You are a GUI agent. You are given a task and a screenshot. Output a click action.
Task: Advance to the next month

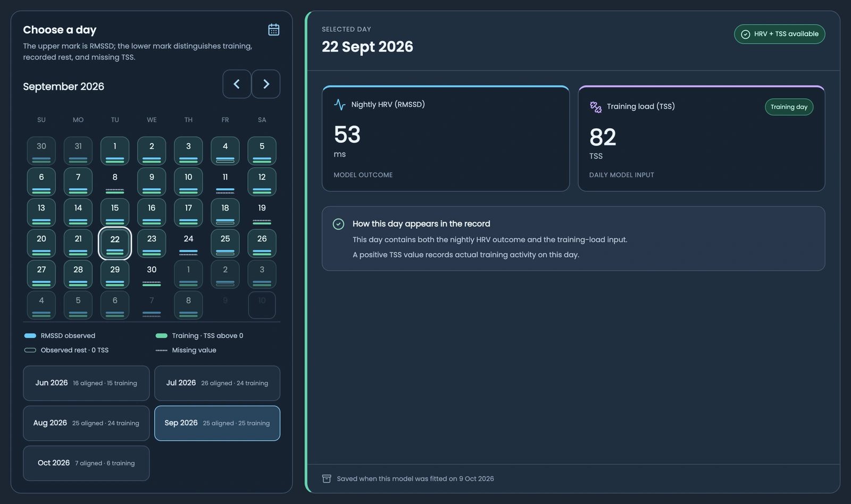266,84
